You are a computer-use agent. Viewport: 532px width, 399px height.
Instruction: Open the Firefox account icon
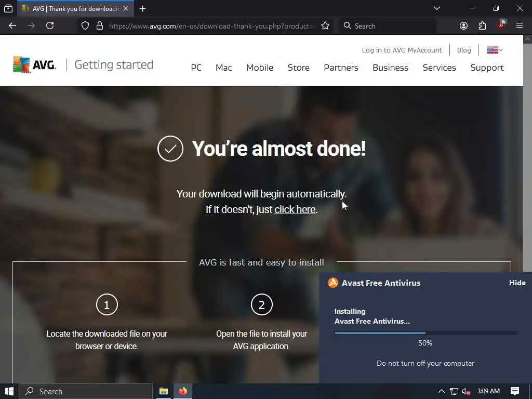463,26
